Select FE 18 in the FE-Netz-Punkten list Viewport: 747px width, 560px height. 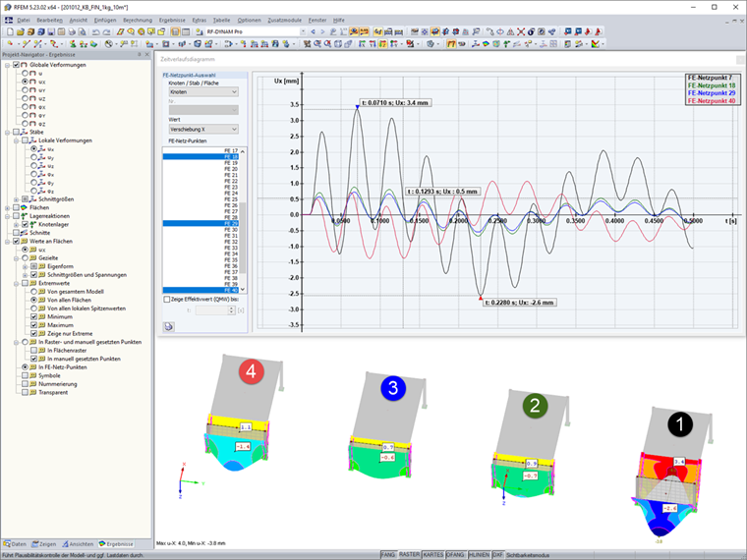[x=201, y=156]
